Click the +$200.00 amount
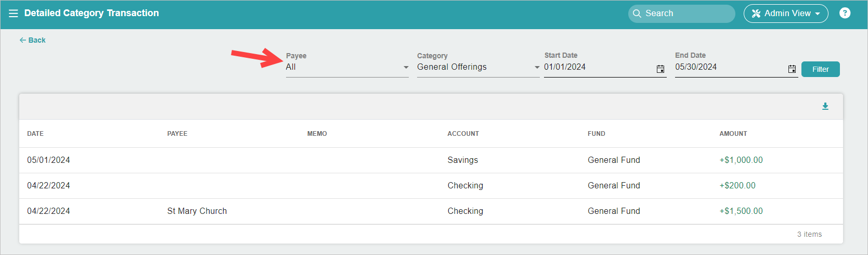Image resolution: width=868 pixels, height=255 pixels. (737, 186)
